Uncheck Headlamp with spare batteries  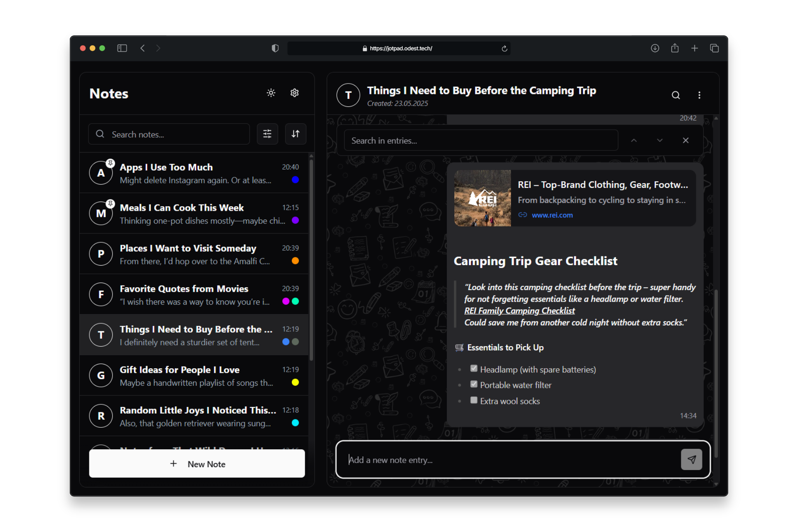click(474, 368)
